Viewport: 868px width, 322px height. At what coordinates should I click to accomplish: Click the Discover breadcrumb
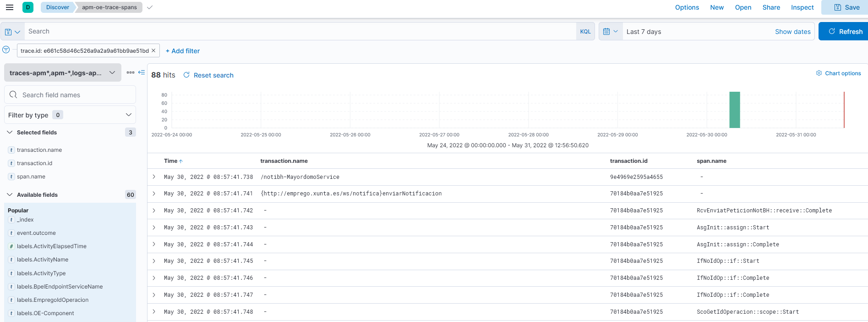(x=57, y=7)
